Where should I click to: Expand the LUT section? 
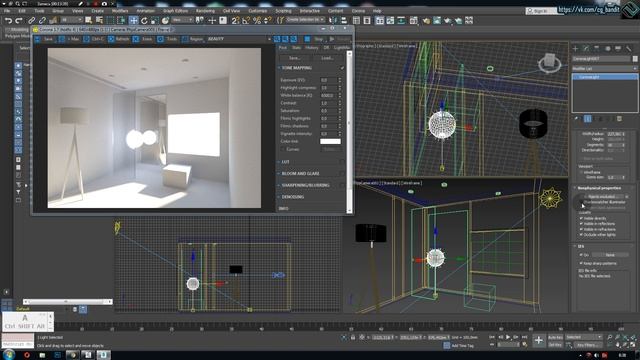pyautogui.click(x=285, y=162)
